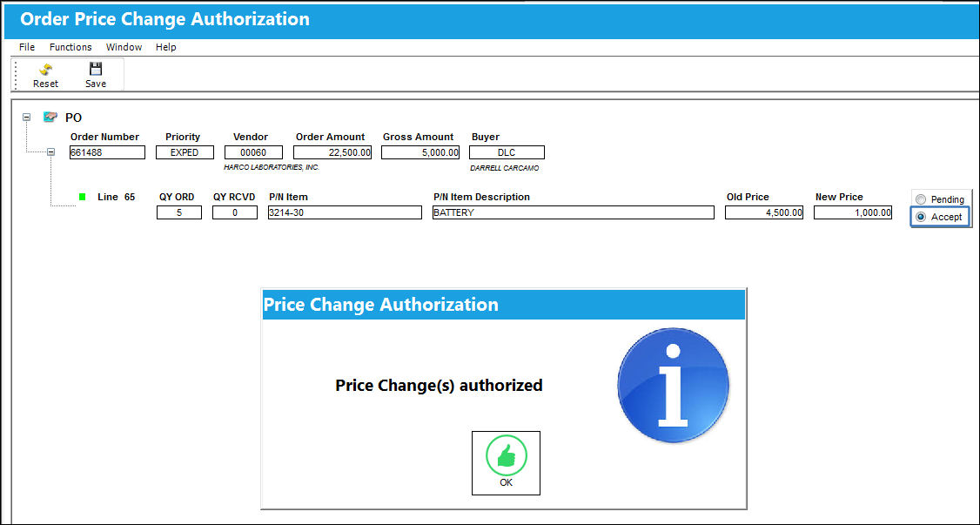Click the QY ORD field showing 5
The width and height of the screenshot is (980, 525).
[179, 212]
